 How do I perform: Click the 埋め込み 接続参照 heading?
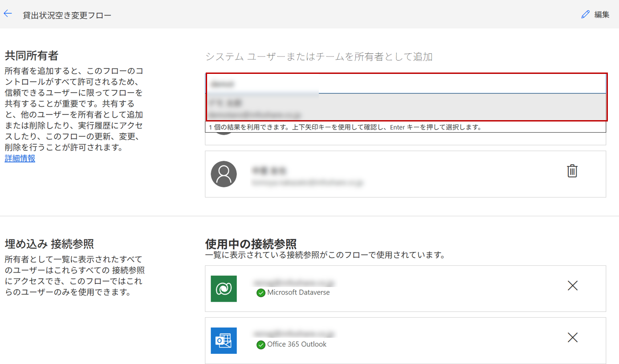(49, 244)
